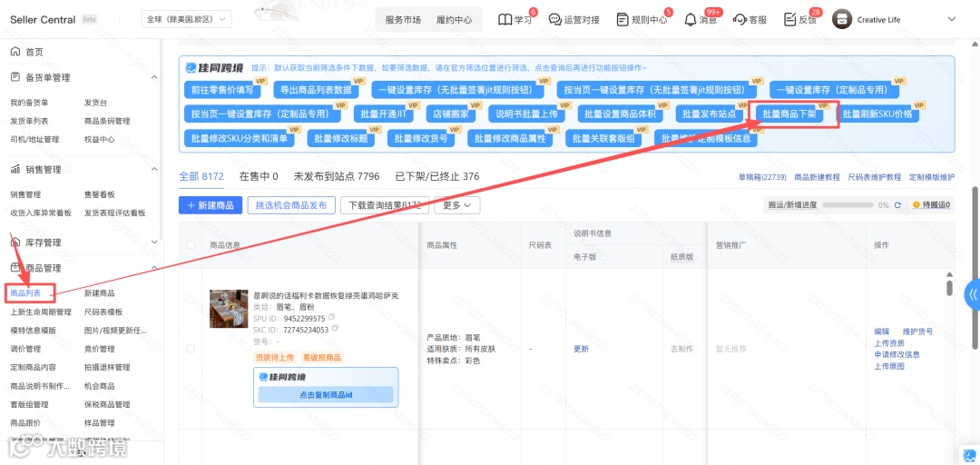Screen dimensions: 980x465
Task: Open the 客服 headset icon
Action: (740, 19)
